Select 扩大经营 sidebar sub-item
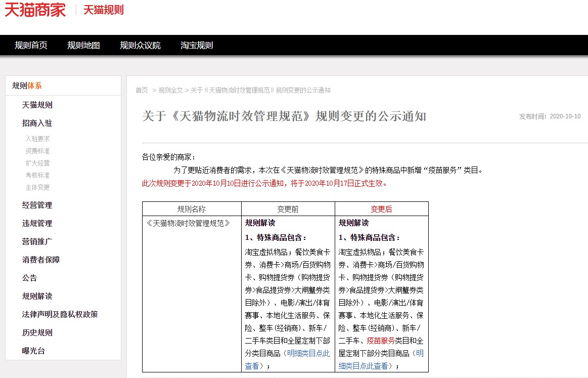The image size is (588, 378). (x=37, y=163)
